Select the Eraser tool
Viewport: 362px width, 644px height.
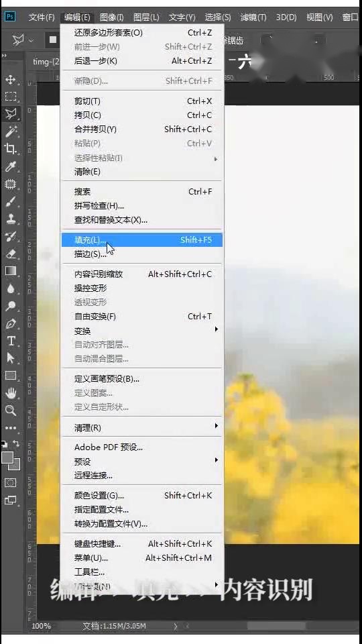tap(11, 254)
